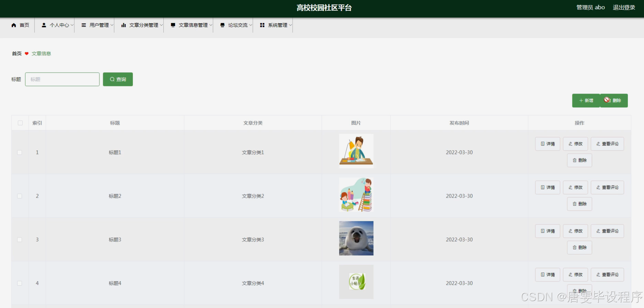Click the chat icon beside 论坛交流
This screenshot has width=644, height=308.
point(222,25)
